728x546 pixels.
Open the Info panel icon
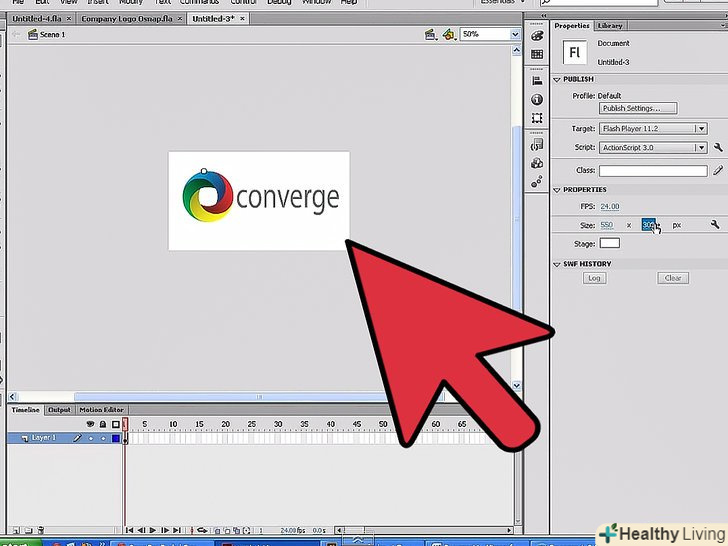point(537,100)
